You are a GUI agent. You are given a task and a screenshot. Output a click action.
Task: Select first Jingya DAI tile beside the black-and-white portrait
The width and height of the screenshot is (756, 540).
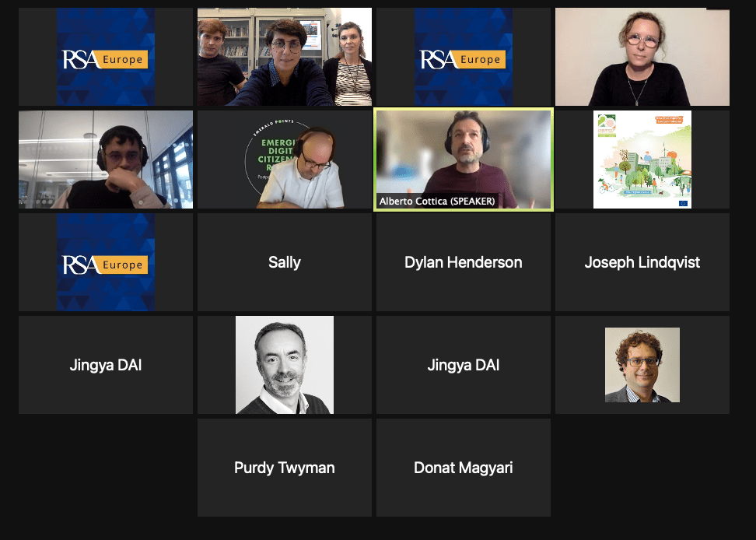click(106, 365)
